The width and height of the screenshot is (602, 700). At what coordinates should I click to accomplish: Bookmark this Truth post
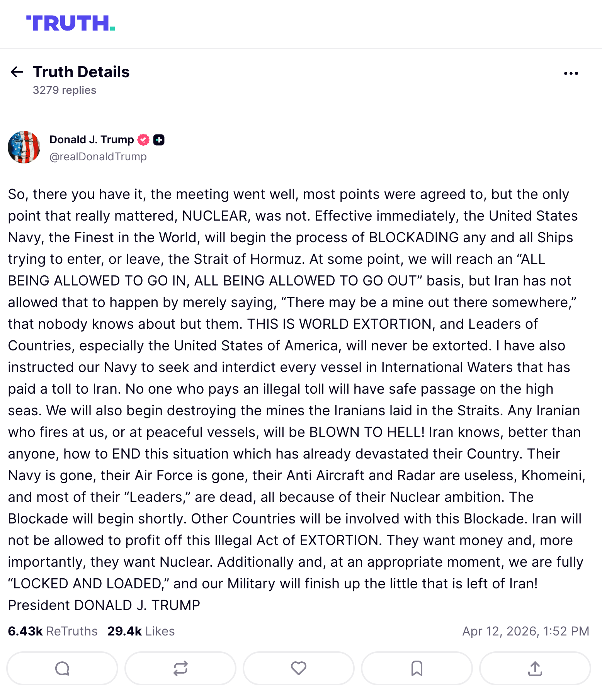[x=417, y=668]
